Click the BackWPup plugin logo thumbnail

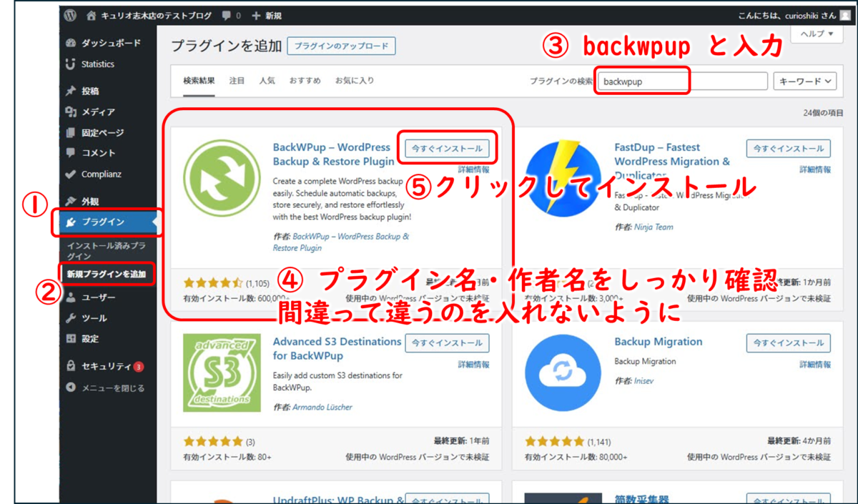(222, 179)
